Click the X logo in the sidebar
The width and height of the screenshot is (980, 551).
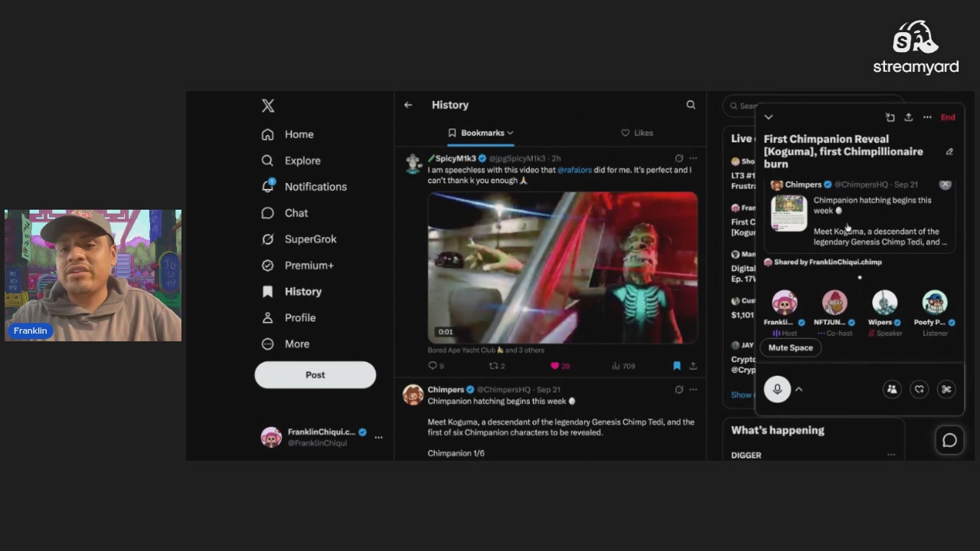tap(268, 106)
